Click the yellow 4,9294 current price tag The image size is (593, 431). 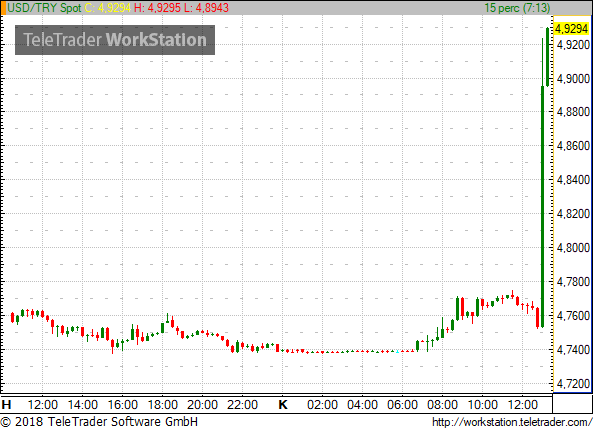[x=572, y=29]
